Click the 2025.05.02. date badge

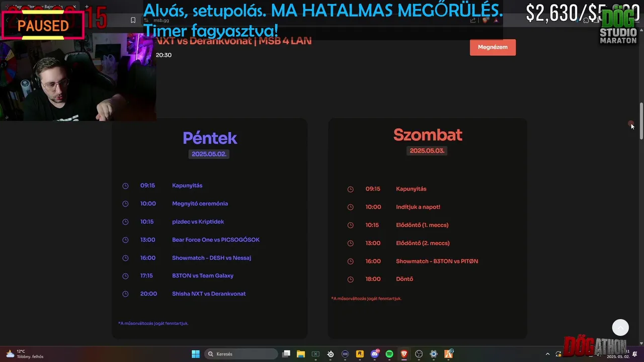(x=209, y=154)
